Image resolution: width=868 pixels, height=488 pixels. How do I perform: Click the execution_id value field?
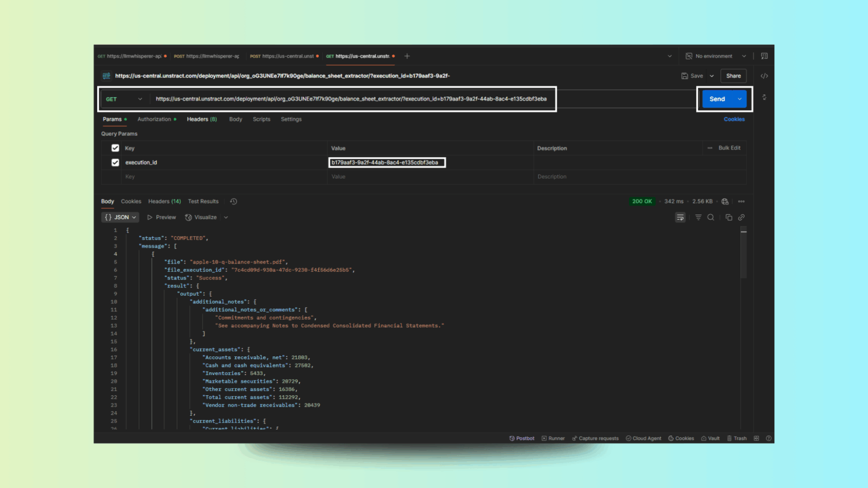pyautogui.click(x=387, y=163)
